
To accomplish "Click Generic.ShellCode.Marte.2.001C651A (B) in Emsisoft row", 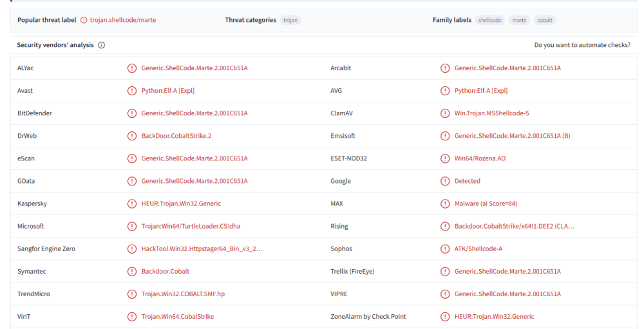I will [x=512, y=136].
